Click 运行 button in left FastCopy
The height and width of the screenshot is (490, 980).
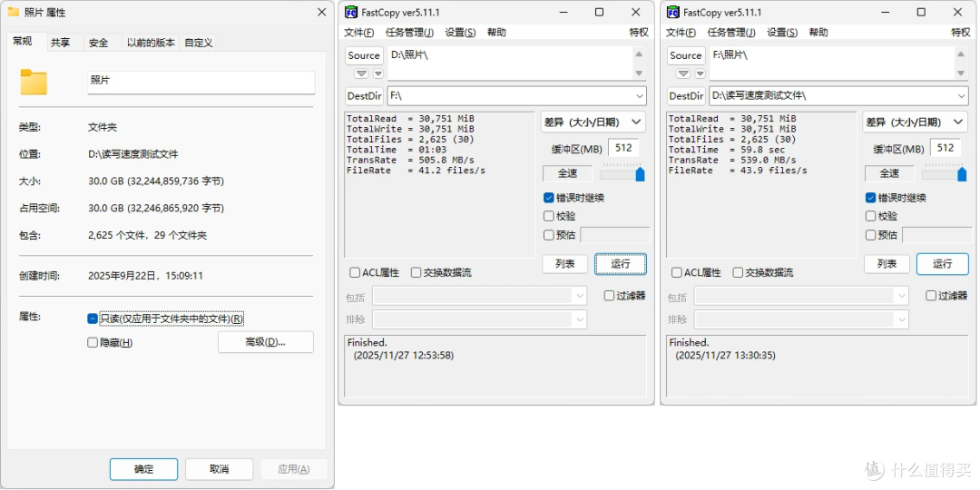click(621, 264)
